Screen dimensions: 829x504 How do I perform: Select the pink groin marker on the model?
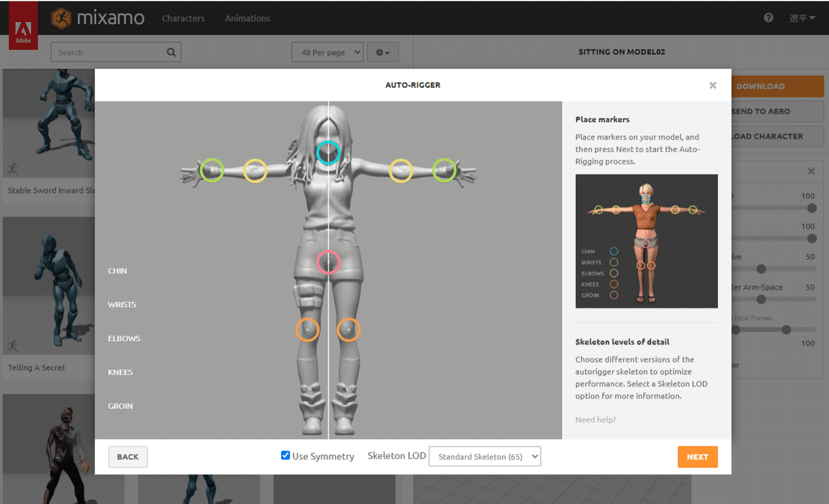click(x=329, y=262)
